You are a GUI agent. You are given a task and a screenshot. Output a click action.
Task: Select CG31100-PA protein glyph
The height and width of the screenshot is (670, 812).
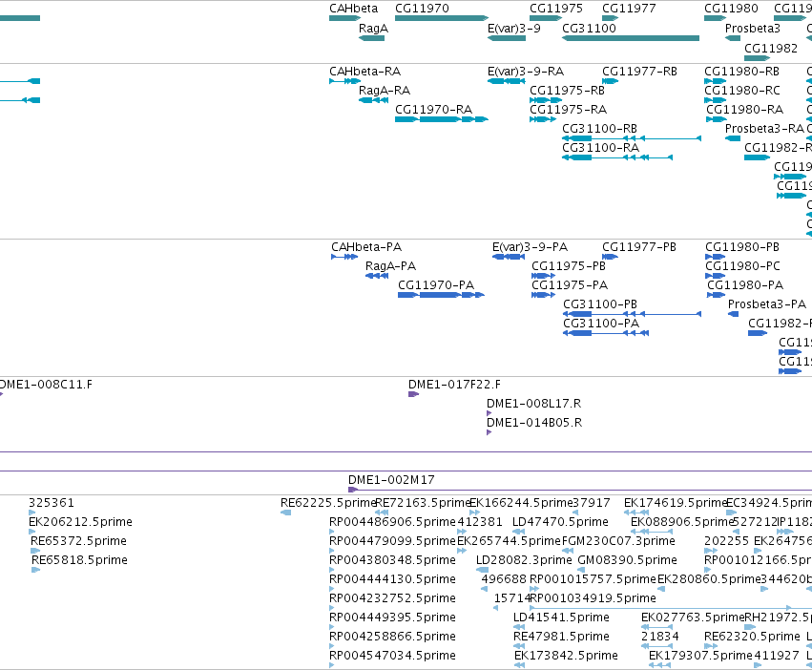(x=606, y=333)
